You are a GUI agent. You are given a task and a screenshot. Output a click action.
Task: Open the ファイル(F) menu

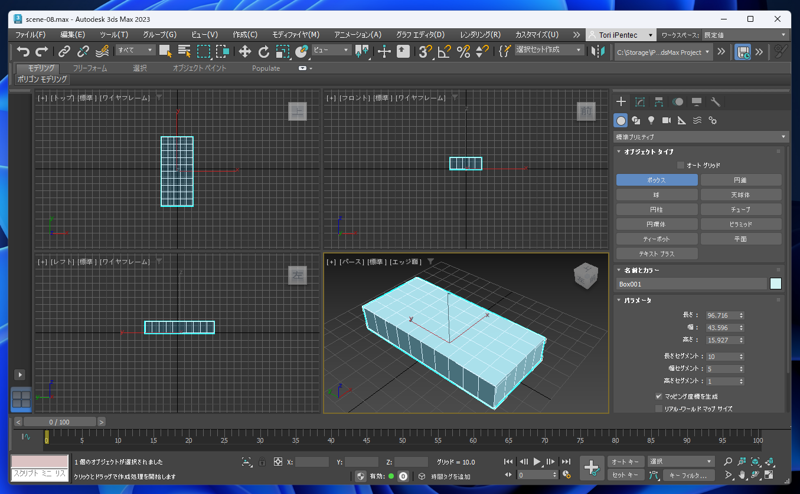coord(30,35)
